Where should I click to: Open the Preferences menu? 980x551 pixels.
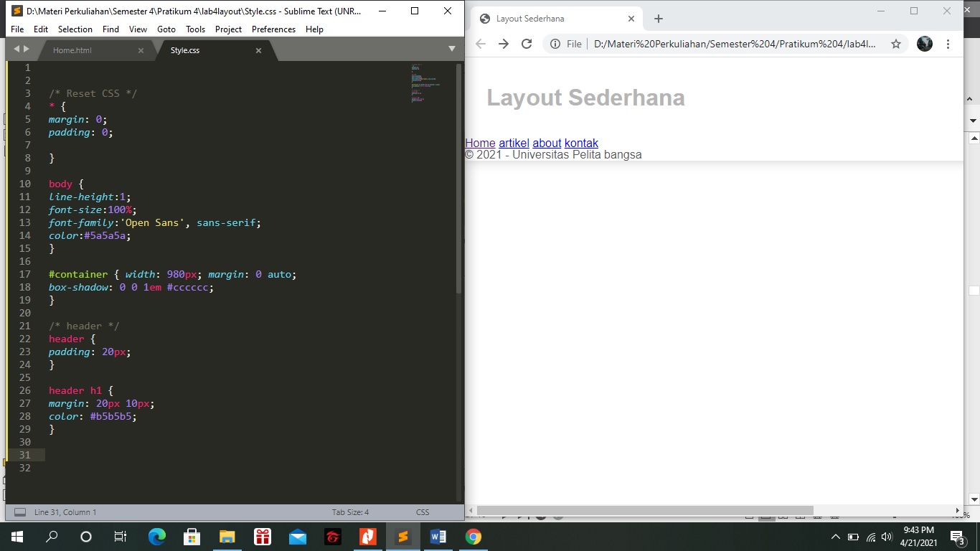273,29
